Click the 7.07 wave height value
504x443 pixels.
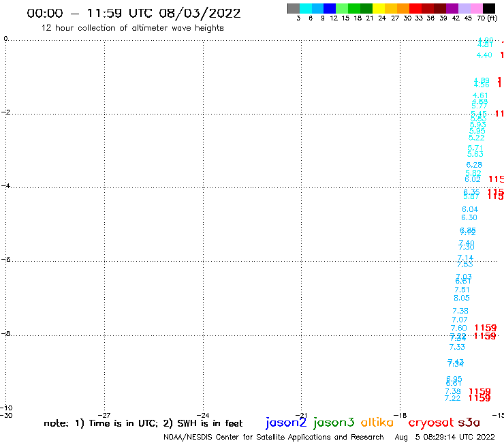(460, 320)
